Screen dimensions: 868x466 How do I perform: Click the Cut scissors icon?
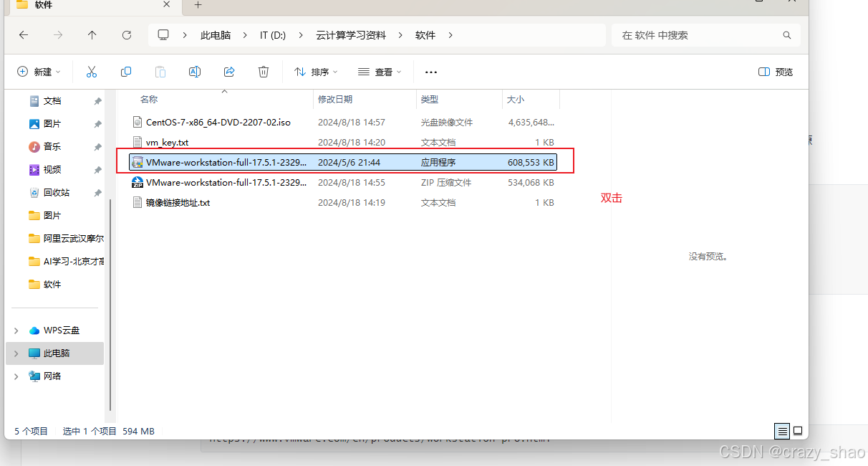point(92,72)
